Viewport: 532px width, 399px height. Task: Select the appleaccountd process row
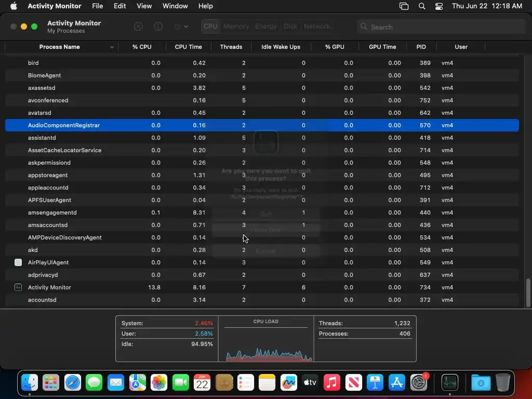coord(262,188)
